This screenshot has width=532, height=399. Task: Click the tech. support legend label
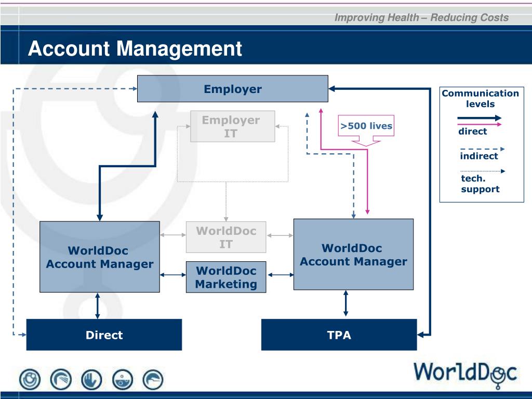[x=480, y=183]
